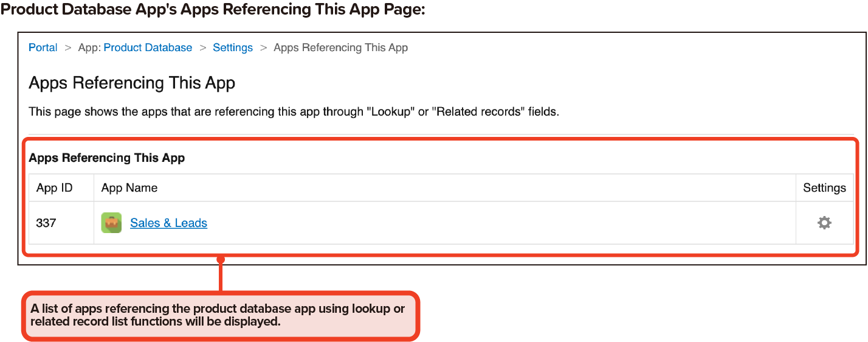
Task: Click the Settings column header
Action: [824, 188]
